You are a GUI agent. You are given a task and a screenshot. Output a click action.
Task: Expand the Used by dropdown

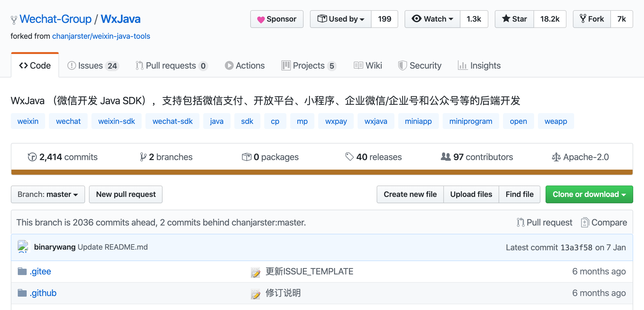341,19
